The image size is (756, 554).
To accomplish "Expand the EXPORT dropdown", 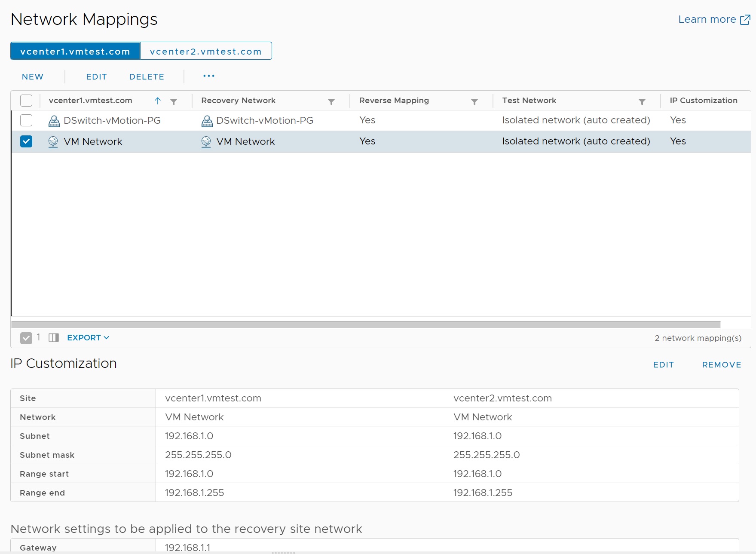I will 88,338.
